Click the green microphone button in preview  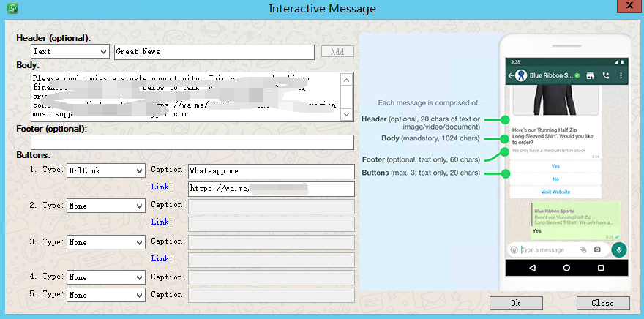tap(619, 249)
